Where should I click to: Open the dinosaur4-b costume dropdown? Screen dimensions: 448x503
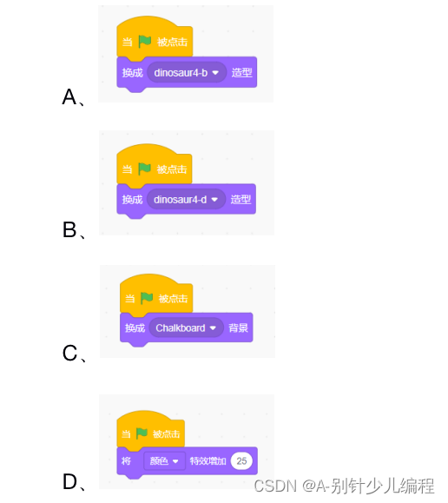tap(187, 72)
